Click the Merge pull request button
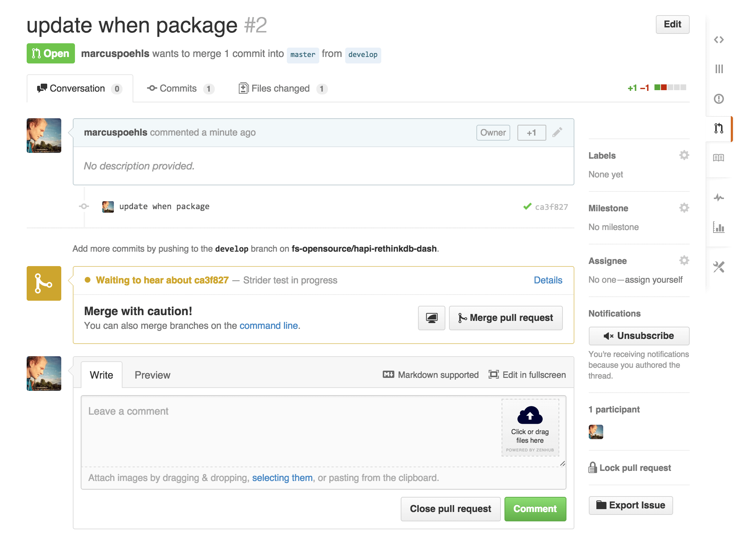 pyautogui.click(x=506, y=318)
